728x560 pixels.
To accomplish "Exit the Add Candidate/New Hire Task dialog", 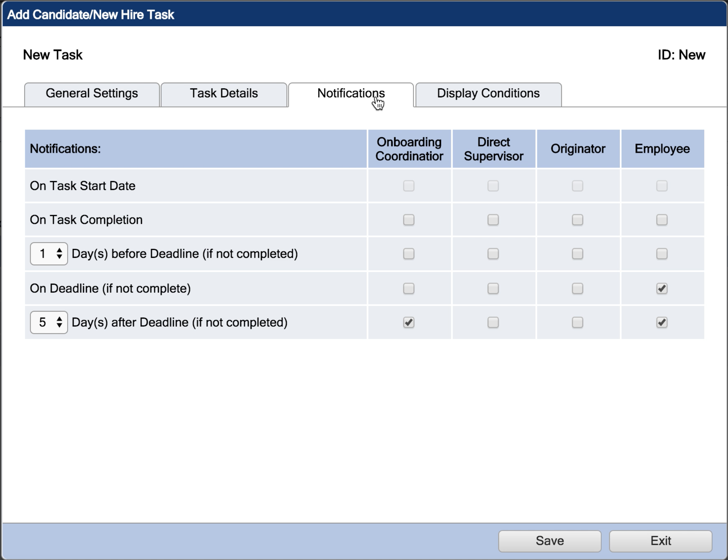I will click(x=660, y=541).
